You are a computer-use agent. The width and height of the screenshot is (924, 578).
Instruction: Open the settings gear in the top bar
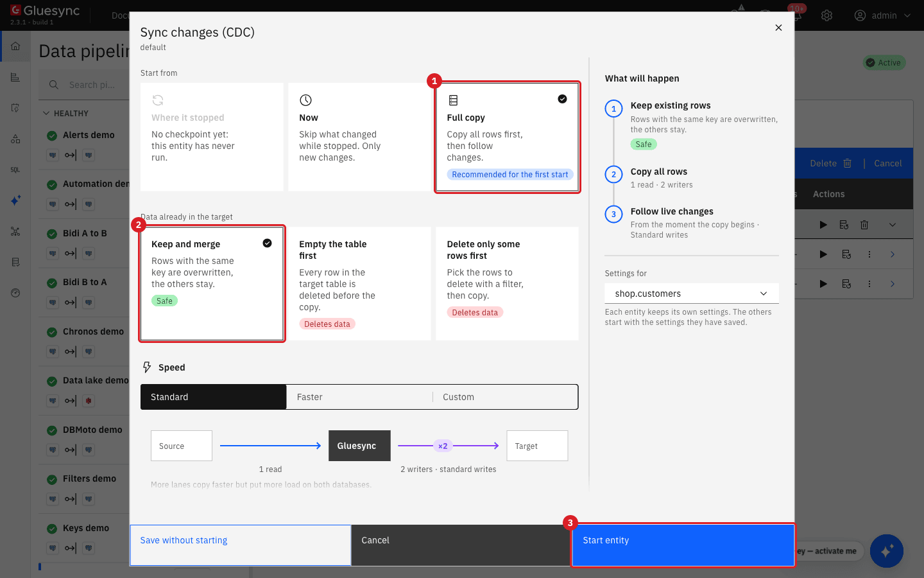(826, 15)
